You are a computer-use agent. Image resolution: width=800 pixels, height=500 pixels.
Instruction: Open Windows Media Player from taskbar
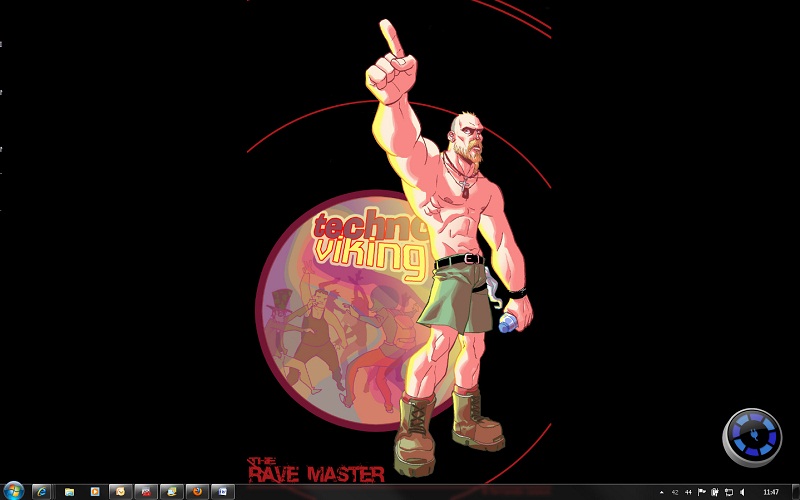[95, 492]
